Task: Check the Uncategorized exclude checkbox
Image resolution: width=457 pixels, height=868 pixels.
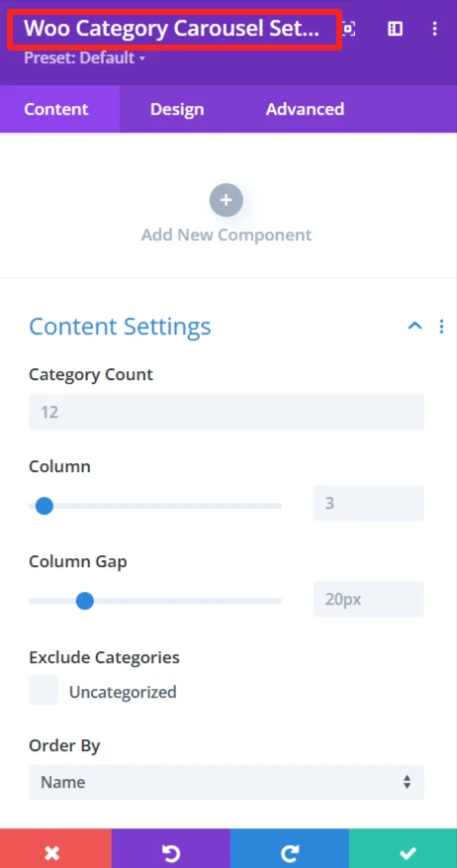Action: click(44, 690)
